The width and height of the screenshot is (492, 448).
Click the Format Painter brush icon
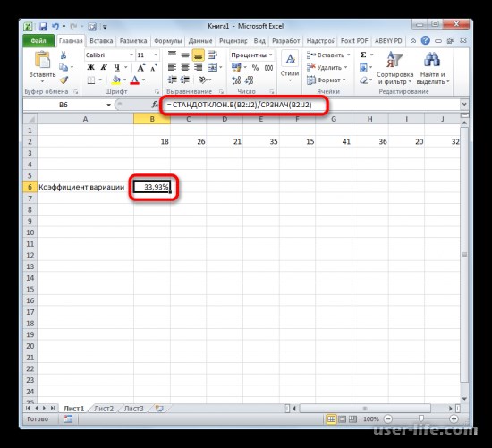coord(64,80)
